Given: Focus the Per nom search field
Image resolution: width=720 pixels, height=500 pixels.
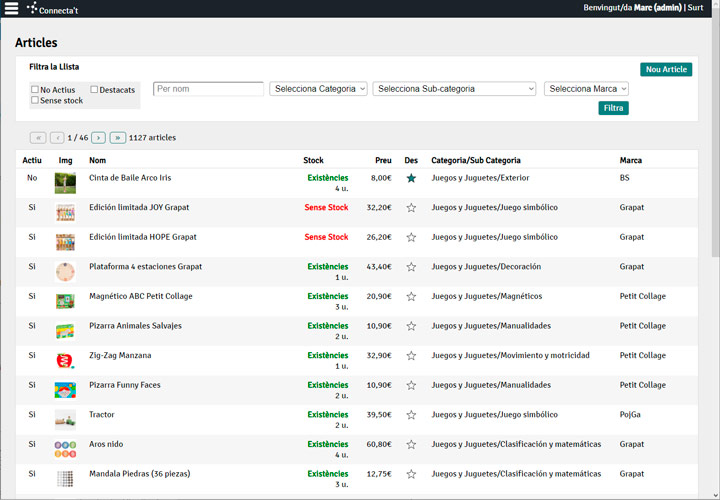Looking at the screenshot, I should pyautogui.click(x=208, y=89).
